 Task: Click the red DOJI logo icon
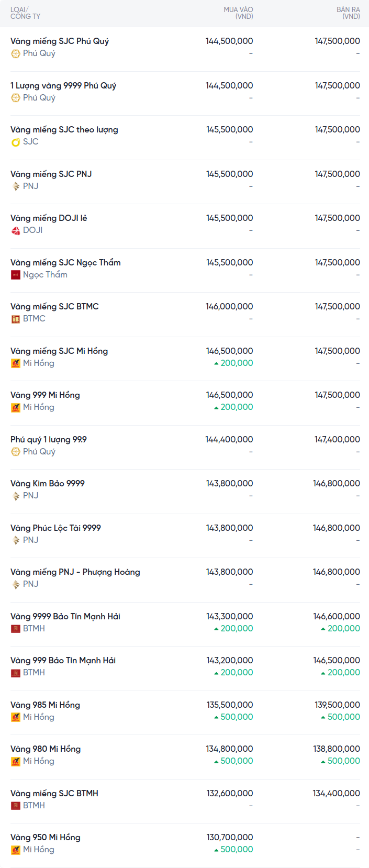(16, 230)
